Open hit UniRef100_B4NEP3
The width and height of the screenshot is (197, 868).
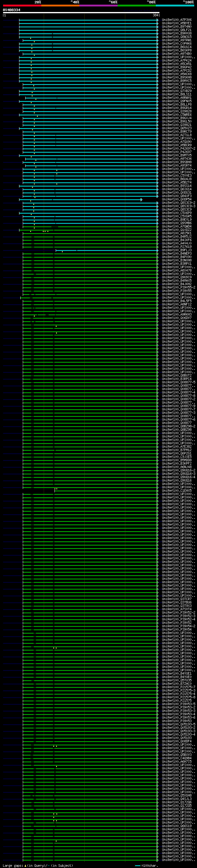pyautogui.click(x=177, y=254)
